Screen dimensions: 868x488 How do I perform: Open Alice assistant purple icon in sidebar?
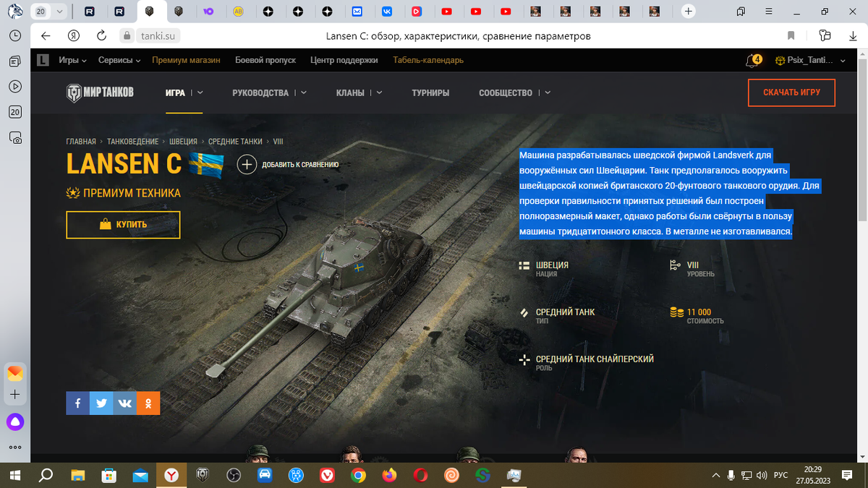(15, 421)
